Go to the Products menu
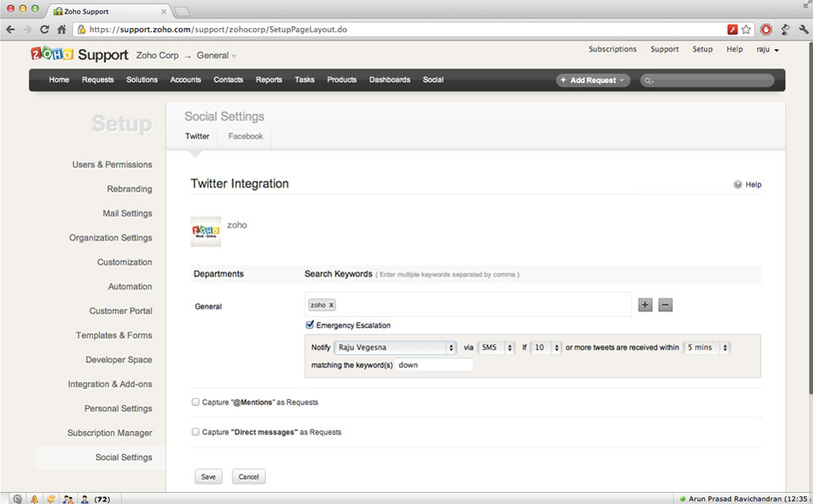 point(341,80)
